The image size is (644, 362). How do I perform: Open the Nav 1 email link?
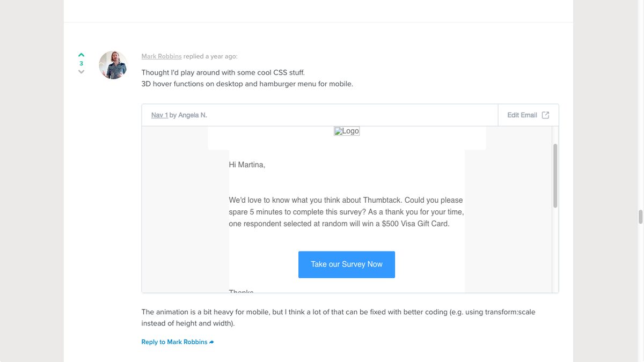coord(159,115)
